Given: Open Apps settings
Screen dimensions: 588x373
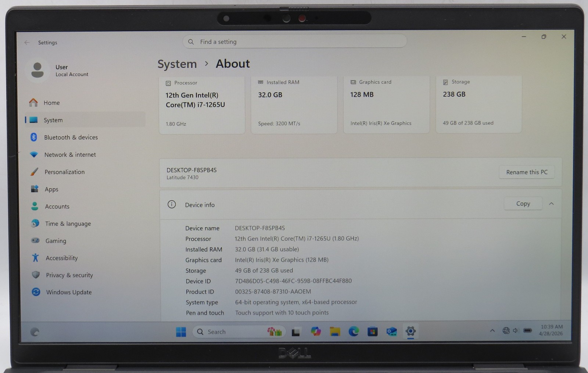Looking at the screenshot, I should 86,189.
